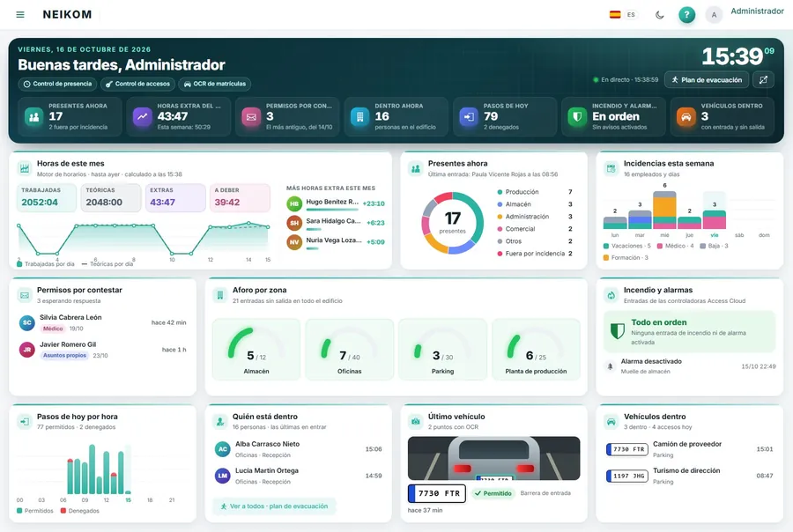Open the Pasos de hoy door icon
Viewport: 793px width, 532px height.
469,117
